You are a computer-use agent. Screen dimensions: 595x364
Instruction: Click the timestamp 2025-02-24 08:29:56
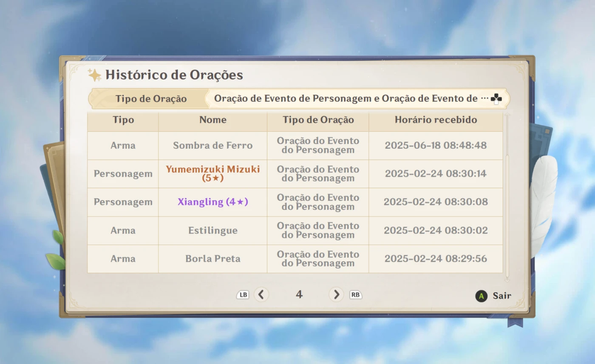[436, 259]
